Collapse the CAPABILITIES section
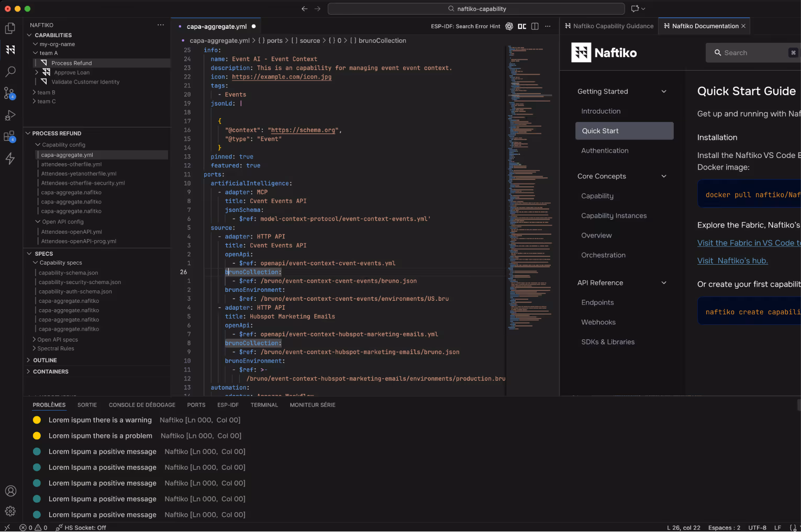Image resolution: width=801 pixels, height=532 pixels. pyautogui.click(x=30, y=35)
